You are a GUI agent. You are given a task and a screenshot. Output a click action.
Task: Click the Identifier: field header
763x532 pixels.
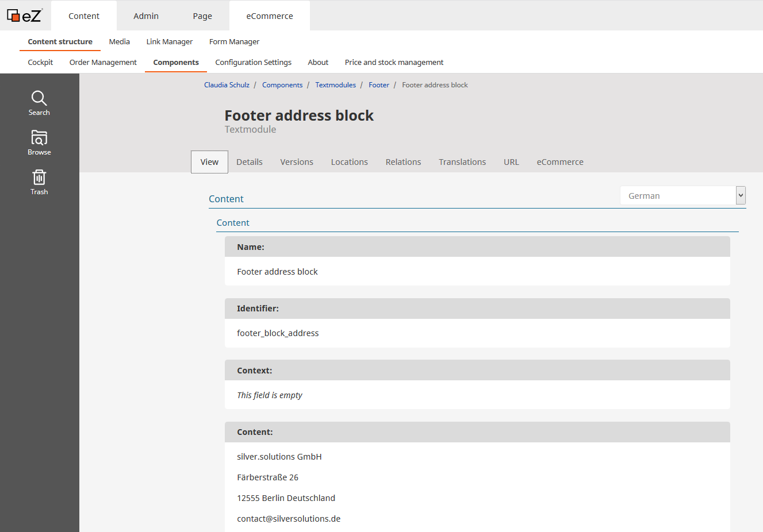point(477,309)
